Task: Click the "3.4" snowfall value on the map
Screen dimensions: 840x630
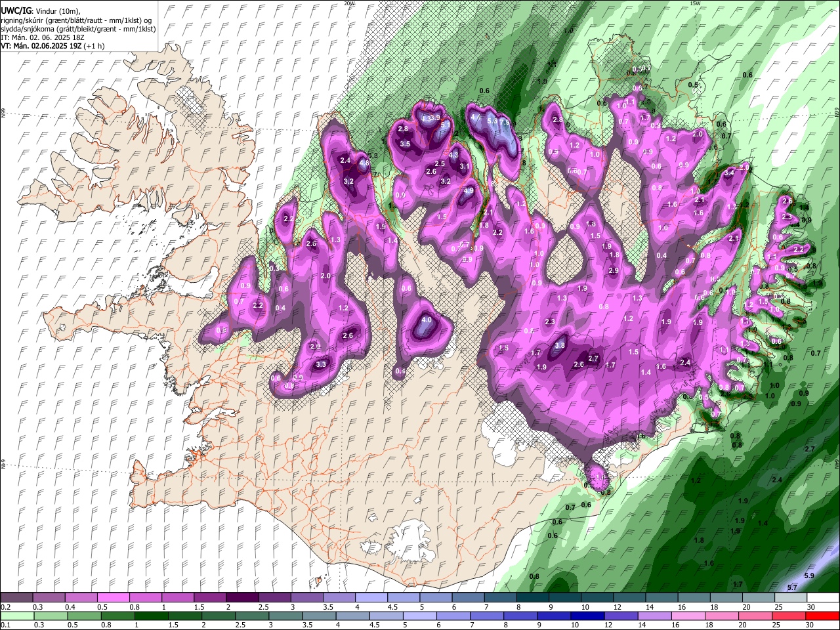Action: point(728,173)
